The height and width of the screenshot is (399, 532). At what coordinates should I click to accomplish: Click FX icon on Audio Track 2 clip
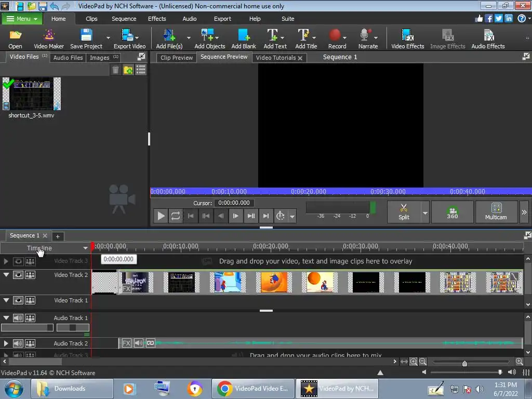(x=126, y=343)
